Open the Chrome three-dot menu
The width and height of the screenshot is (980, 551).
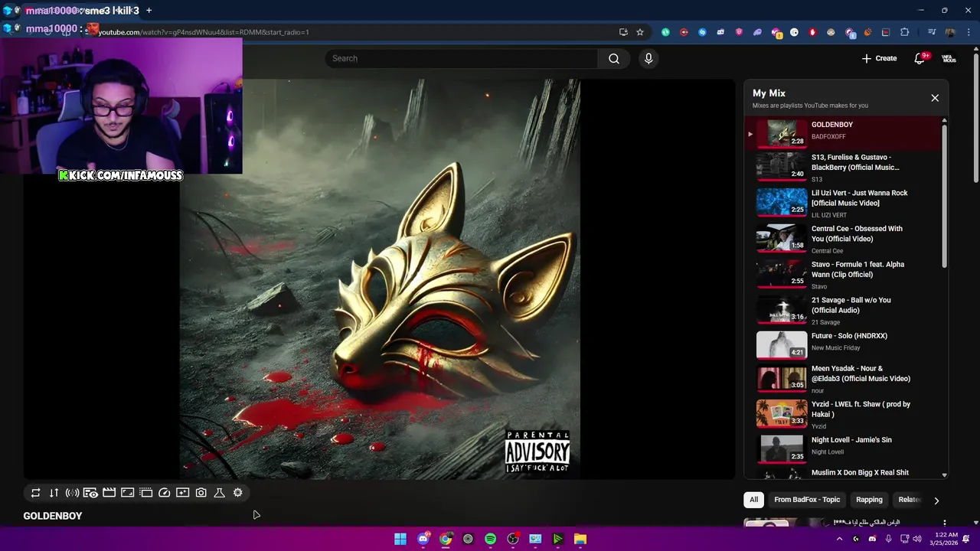pyautogui.click(x=967, y=32)
